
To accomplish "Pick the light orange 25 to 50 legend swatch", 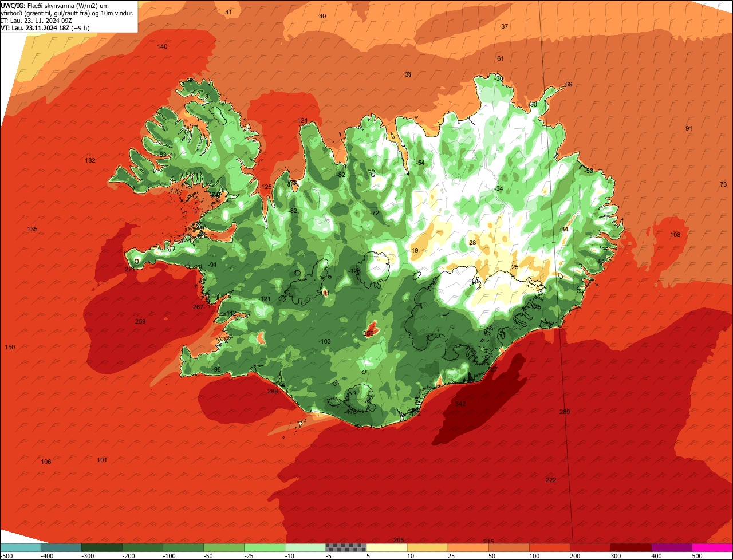I will pyautogui.click(x=468, y=547).
